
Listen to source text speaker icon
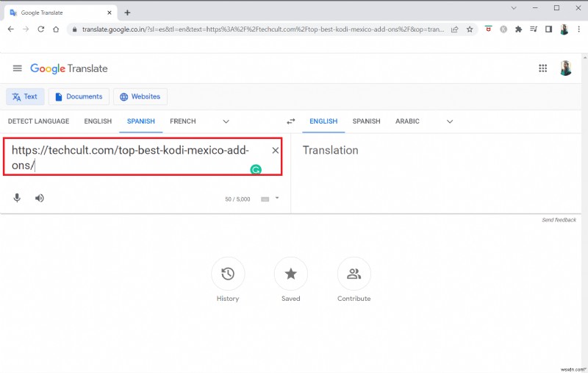[40, 198]
